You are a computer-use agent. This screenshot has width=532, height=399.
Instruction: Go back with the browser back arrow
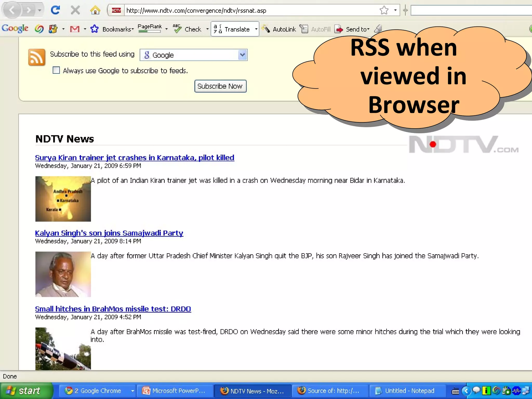tap(11, 10)
